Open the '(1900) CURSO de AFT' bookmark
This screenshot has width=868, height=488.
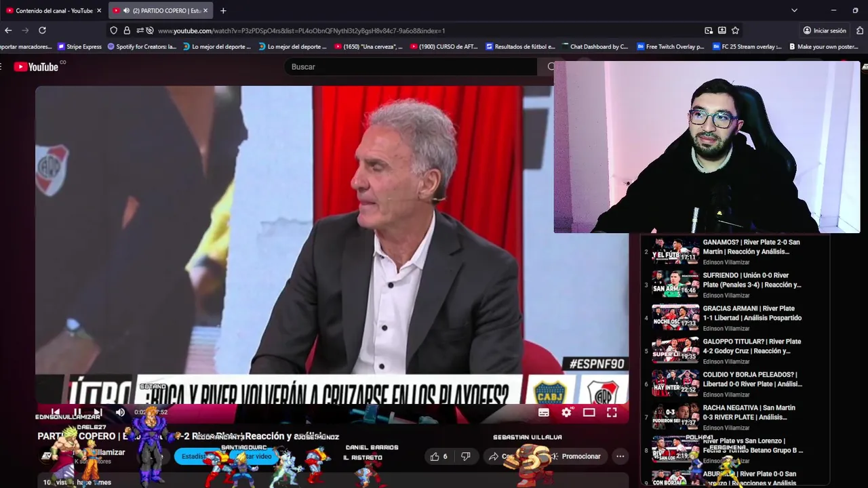click(x=444, y=47)
